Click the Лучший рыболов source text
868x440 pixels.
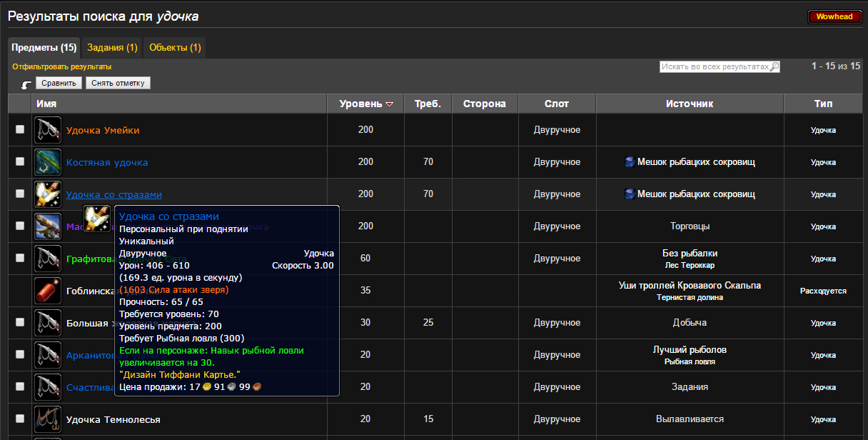click(690, 350)
